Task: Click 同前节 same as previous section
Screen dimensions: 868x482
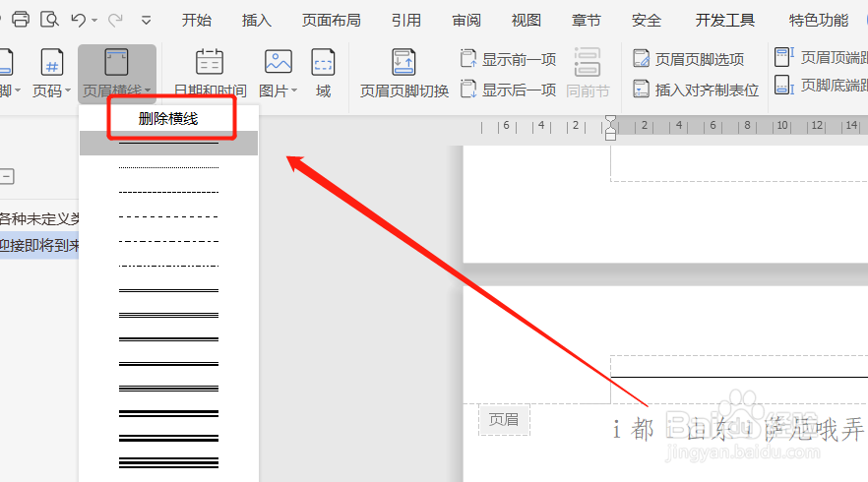Action: 588,73
